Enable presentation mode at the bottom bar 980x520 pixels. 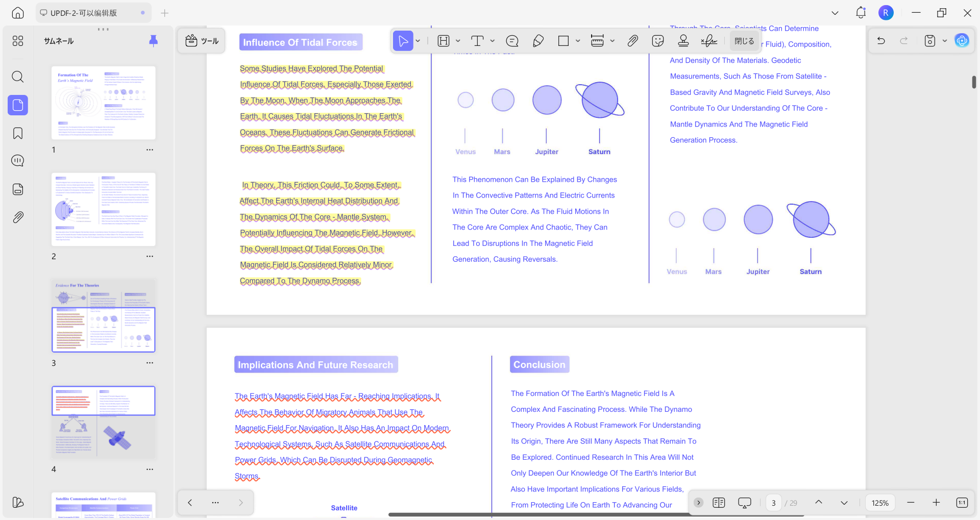coord(745,503)
